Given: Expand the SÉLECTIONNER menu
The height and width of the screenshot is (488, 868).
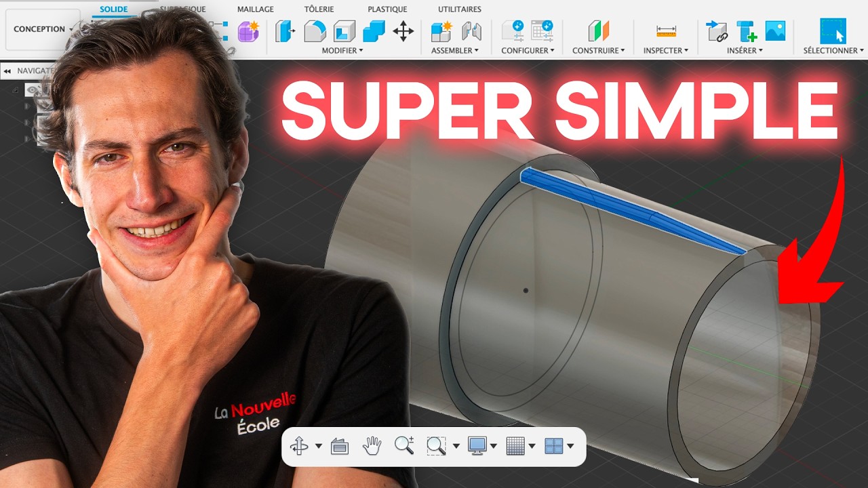Looking at the screenshot, I should pyautogui.click(x=833, y=51).
